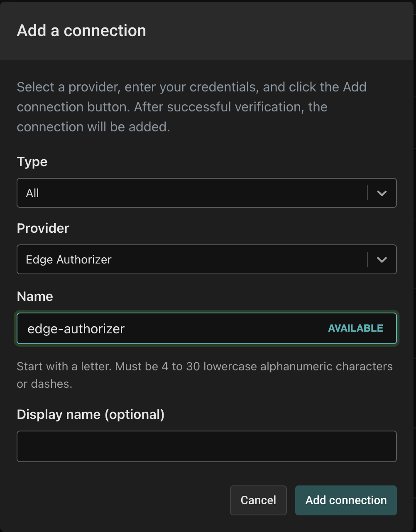
Task: Expand the Type dropdown chevron arrow
Action: pos(382,193)
